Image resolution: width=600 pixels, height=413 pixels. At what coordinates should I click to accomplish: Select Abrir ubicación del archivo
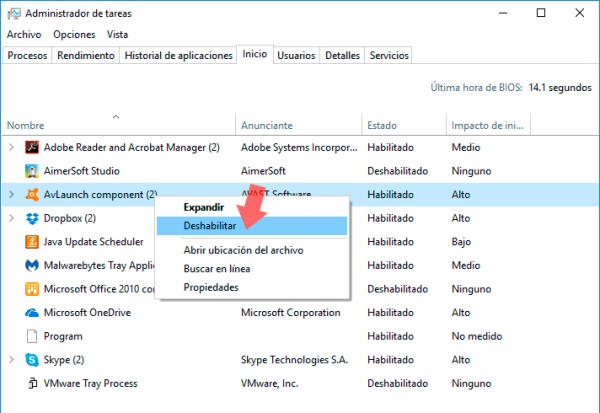click(252, 250)
